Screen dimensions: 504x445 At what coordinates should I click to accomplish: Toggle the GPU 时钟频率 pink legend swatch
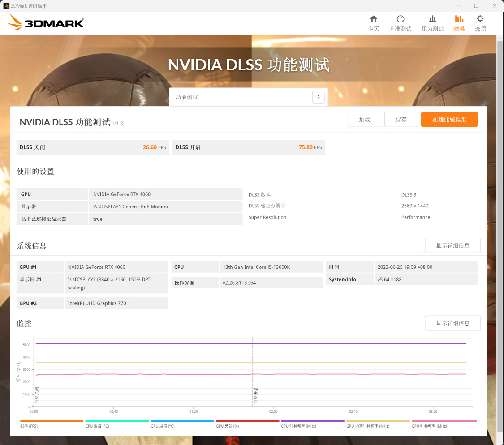444,421
